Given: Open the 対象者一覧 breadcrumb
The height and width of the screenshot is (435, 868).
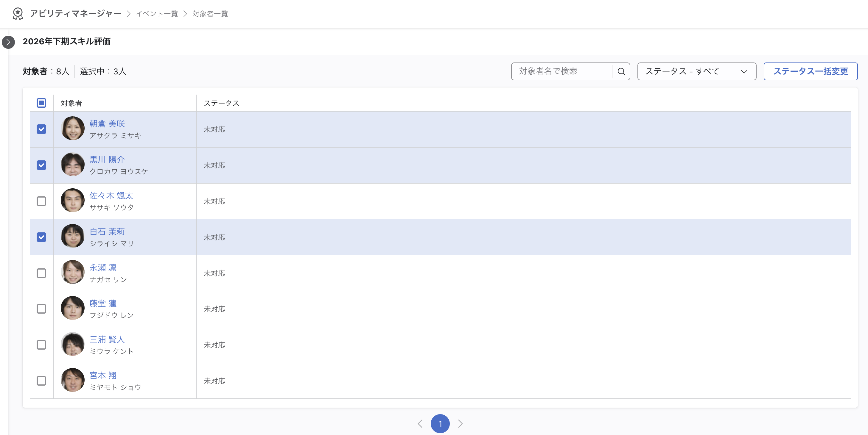Looking at the screenshot, I should [210, 14].
